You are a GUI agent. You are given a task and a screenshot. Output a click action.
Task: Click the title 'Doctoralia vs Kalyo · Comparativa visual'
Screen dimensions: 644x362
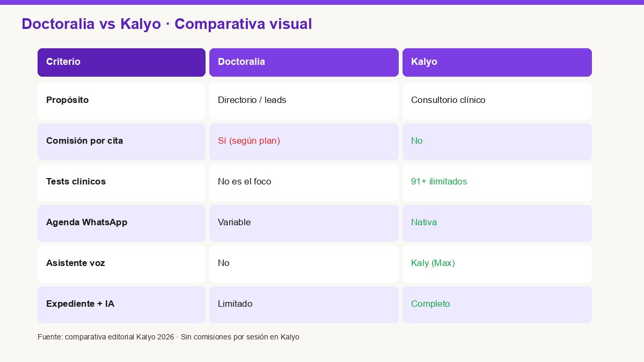pos(166,24)
